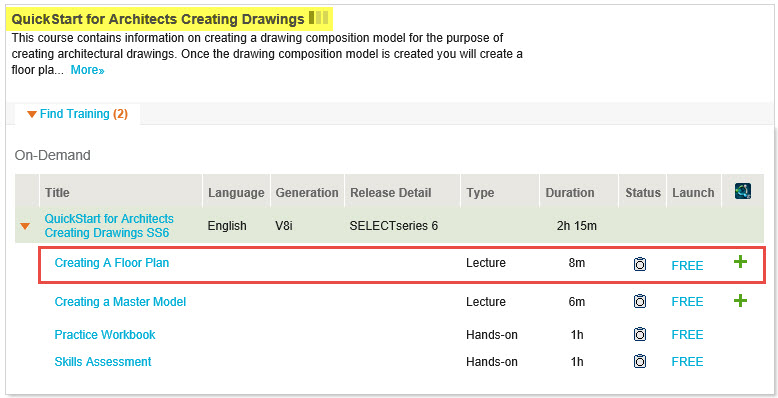Image resolution: width=778 pixels, height=398 pixels.
Task: Open the Skills Assessment link
Action: click(103, 362)
